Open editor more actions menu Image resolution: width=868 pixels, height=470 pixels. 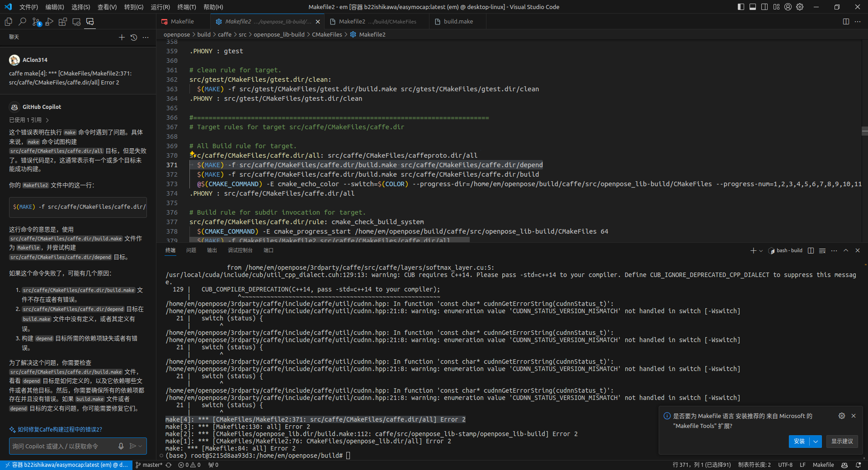[x=858, y=21]
